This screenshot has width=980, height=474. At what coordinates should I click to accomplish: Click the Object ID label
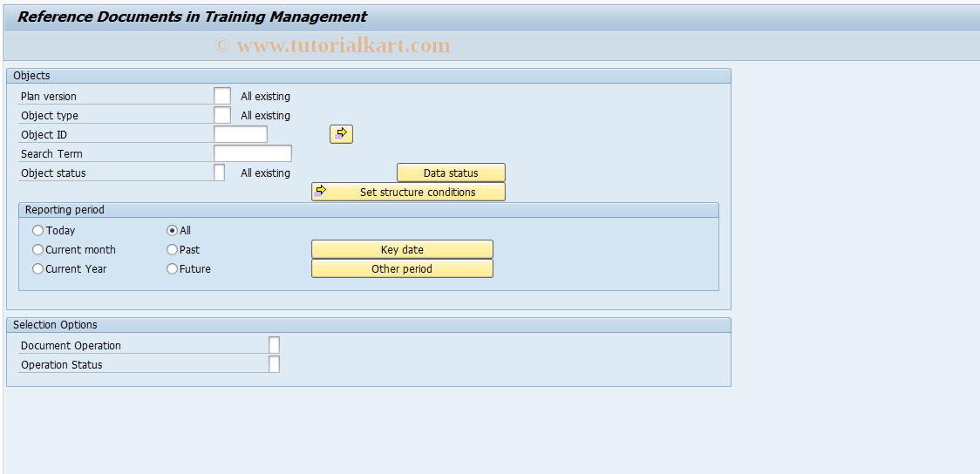[x=44, y=135]
